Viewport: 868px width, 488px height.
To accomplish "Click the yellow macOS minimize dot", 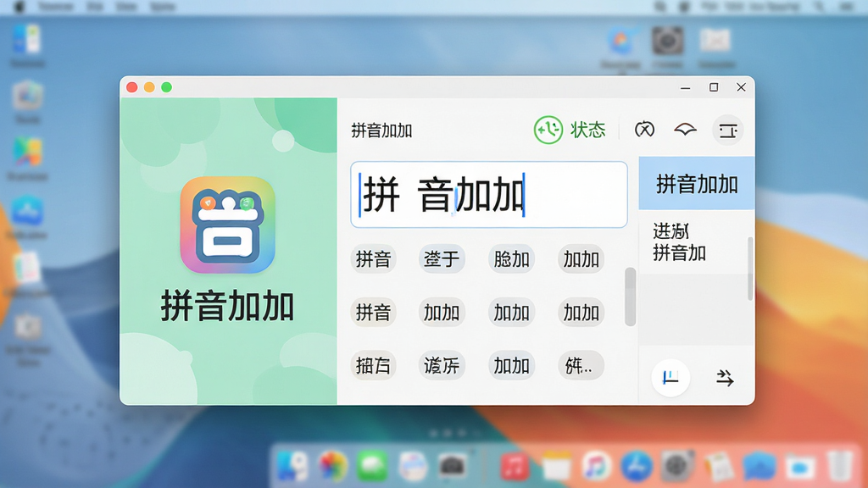I will coord(149,87).
